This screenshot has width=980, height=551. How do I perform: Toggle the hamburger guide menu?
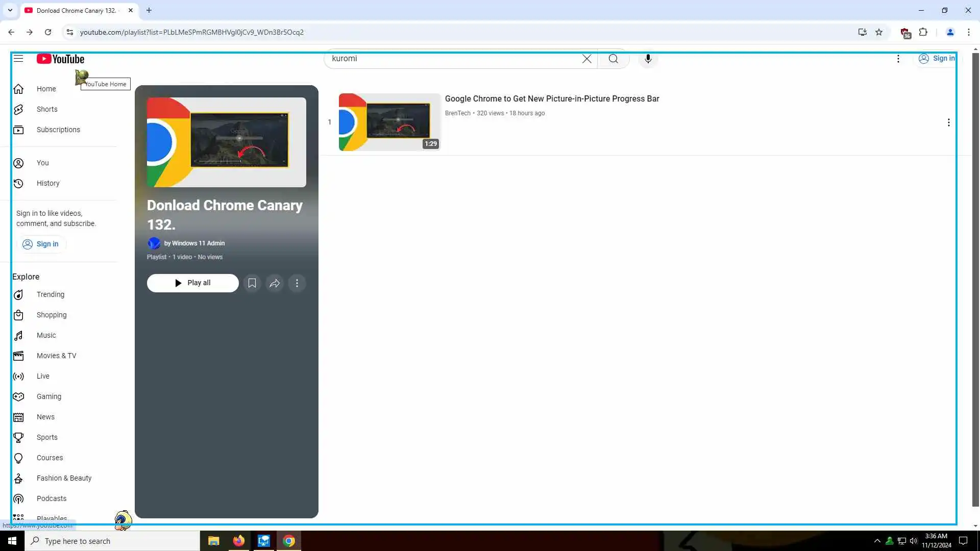coord(18,59)
